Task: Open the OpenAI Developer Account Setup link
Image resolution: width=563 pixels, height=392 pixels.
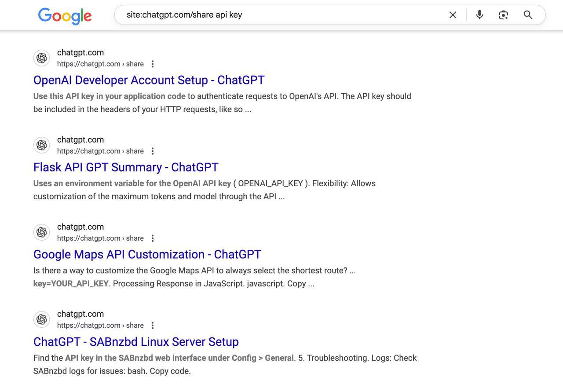Action: point(149,80)
